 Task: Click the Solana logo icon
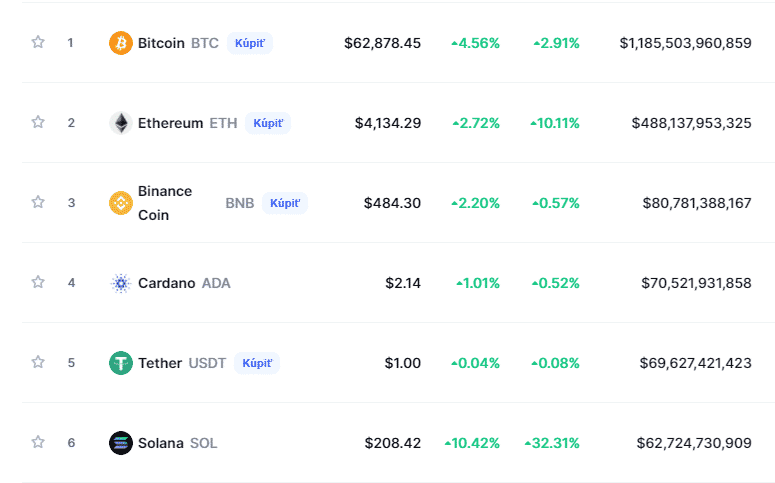coord(120,443)
